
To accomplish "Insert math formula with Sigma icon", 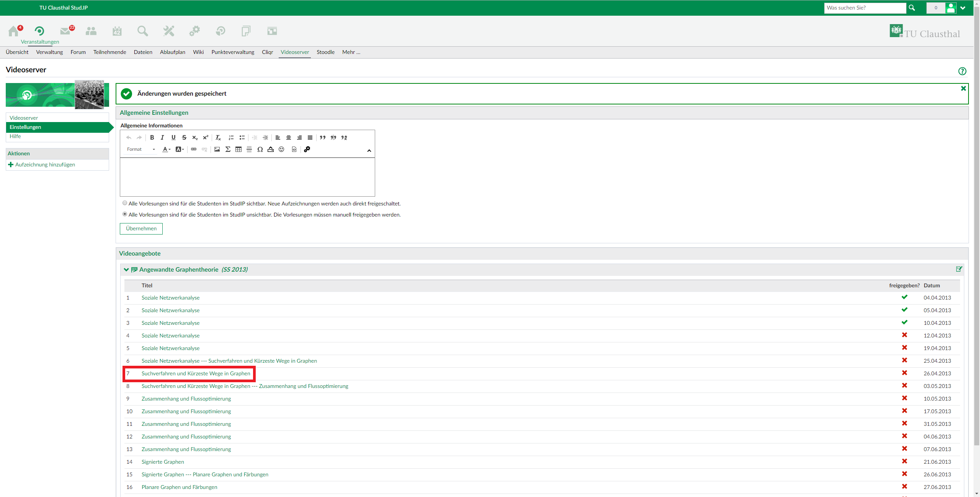I will [x=228, y=149].
